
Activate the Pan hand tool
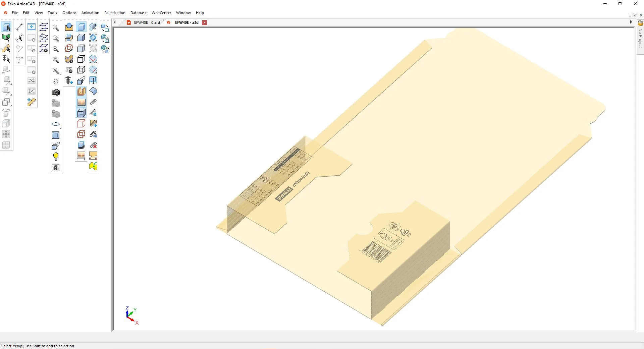pyautogui.click(x=56, y=81)
